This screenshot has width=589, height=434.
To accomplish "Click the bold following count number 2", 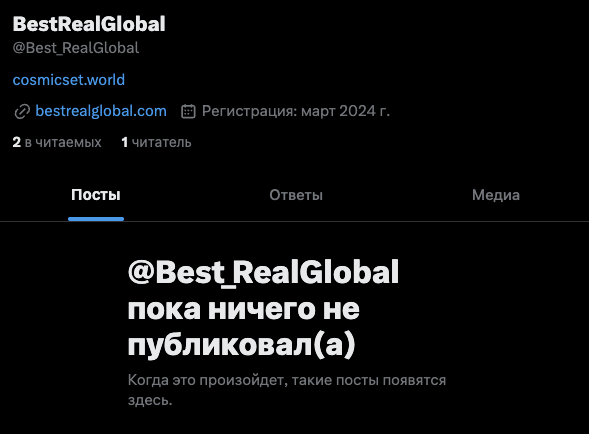I will (17, 142).
